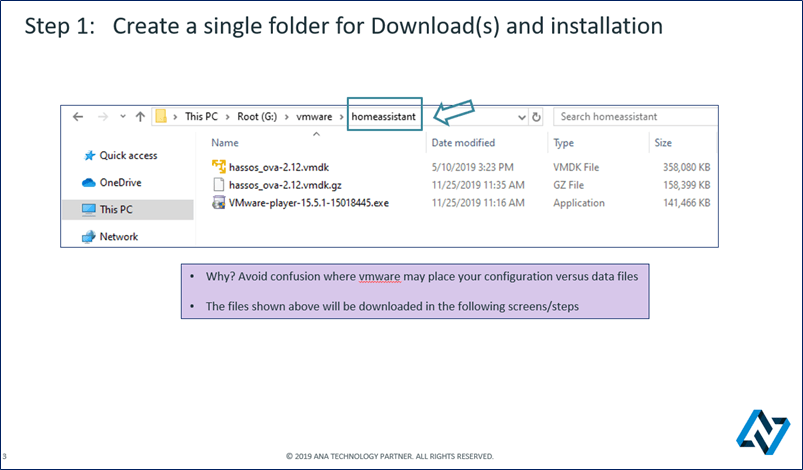The width and height of the screenshot is (803, 470).
Task: Click the Back navigation arrow
Action: 77,117
